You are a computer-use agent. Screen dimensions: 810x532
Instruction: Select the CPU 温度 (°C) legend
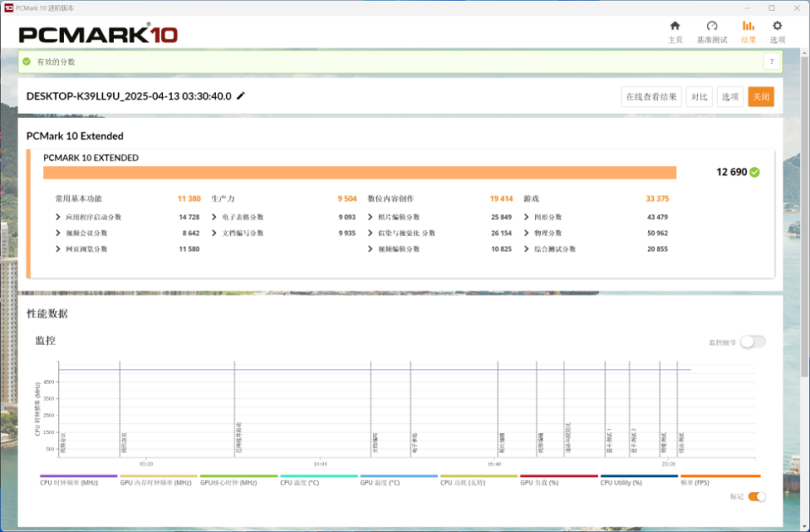[x=319, y=481]
